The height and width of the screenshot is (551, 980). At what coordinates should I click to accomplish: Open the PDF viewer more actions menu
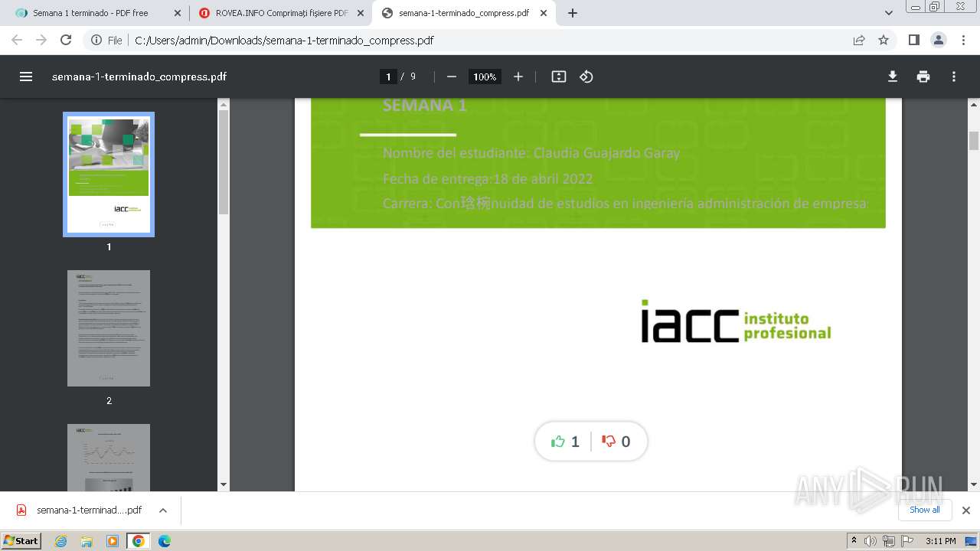tap(954, 77)
